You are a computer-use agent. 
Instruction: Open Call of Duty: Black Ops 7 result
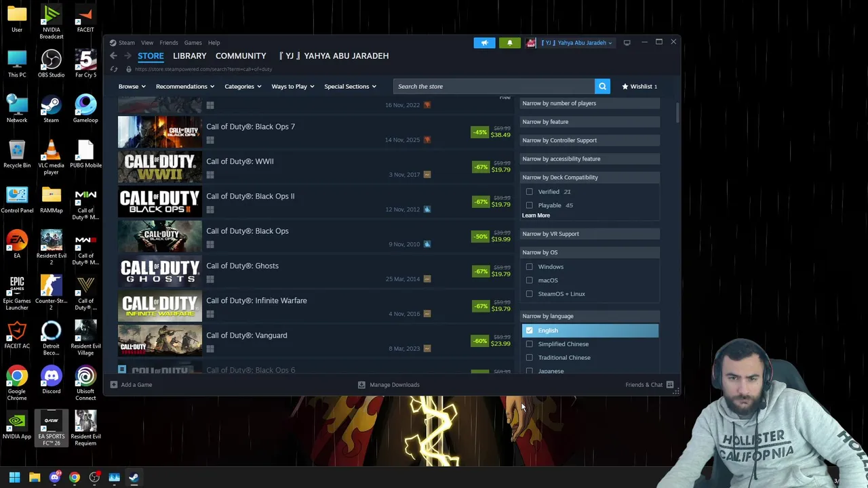pos(316,132)
